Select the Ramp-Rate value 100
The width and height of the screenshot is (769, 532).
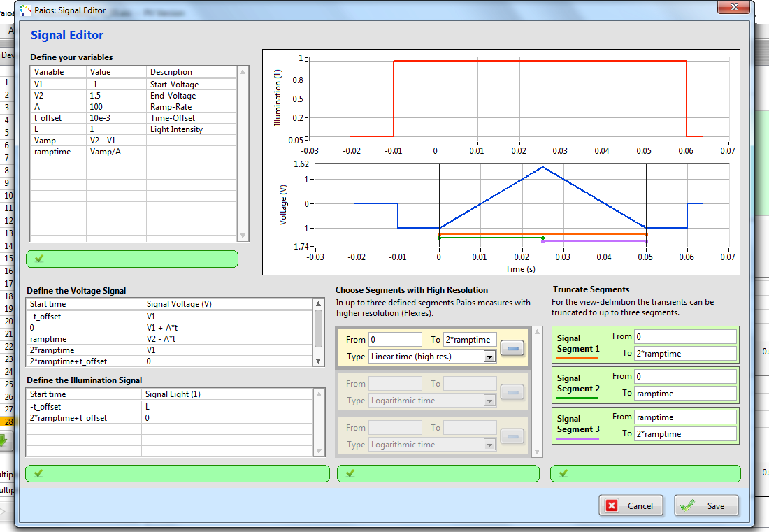(116, 107)
